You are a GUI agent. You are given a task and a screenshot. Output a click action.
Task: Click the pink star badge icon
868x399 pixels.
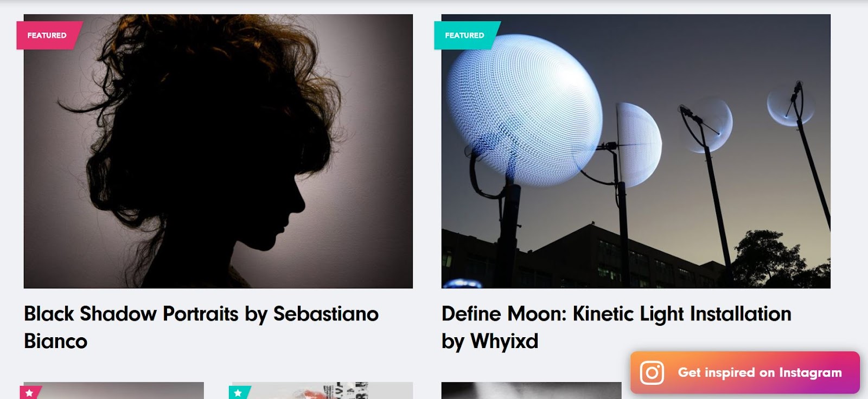pyautogui.click(x=30, y=392)
